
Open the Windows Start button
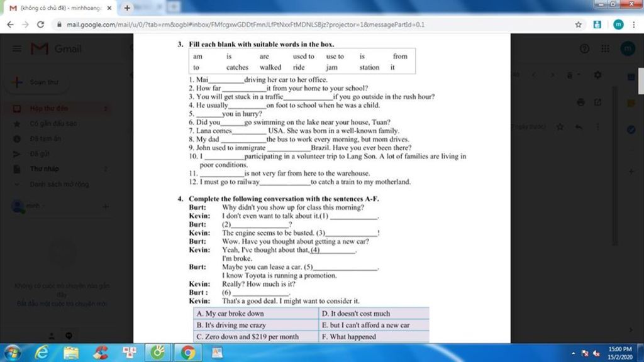(x=13, y=353)
